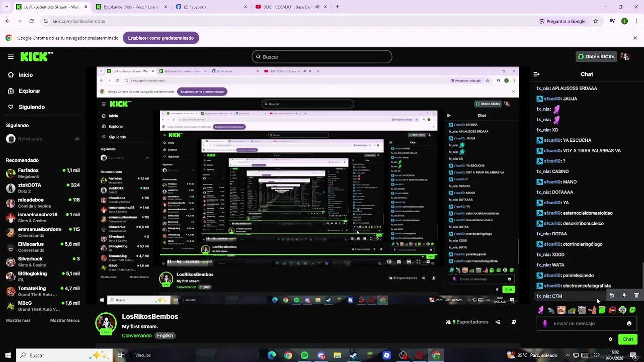Screen dimensions: 644x362
Task: Mute audio on the CEGADO tab
Action: [x=317, y=7]
